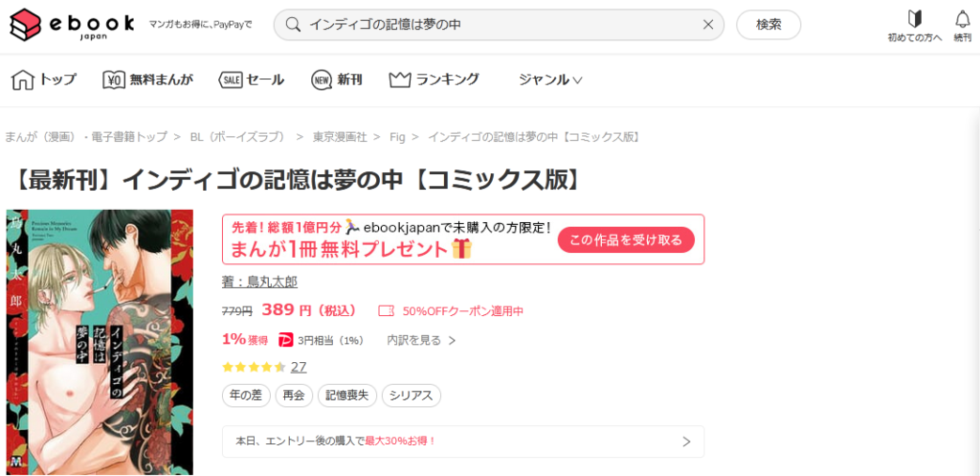
Task: Clear the search field with X
Action: [x=708, y=24]
